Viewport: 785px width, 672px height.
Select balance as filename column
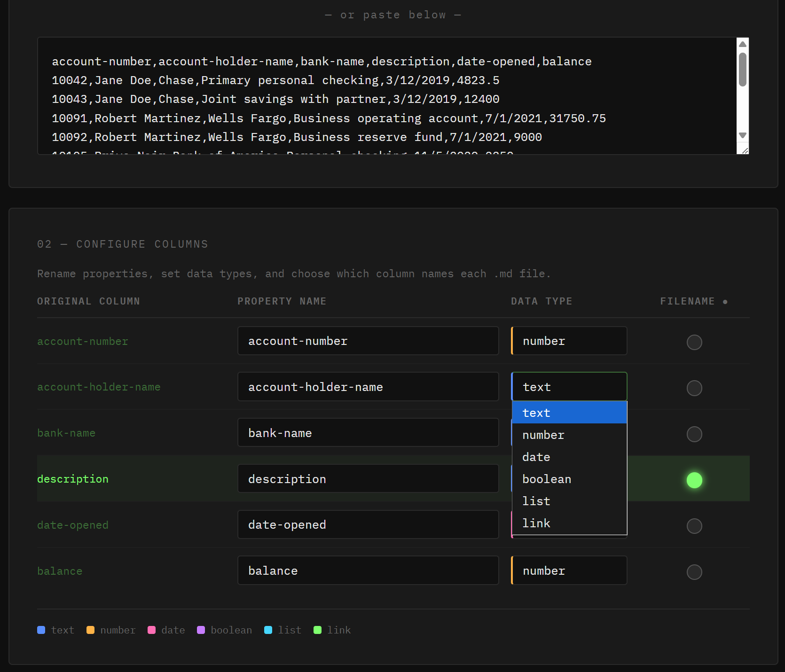pos(694,572)
